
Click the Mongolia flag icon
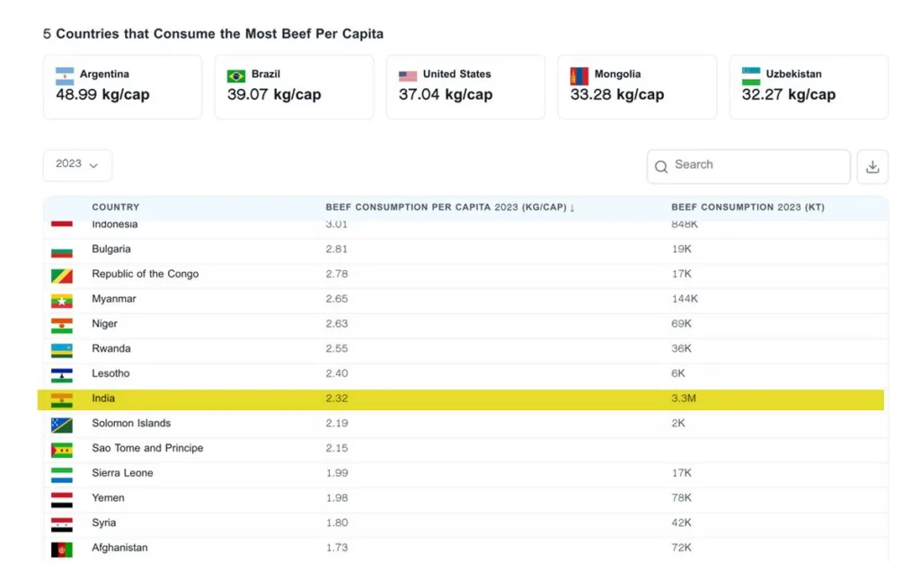point(579,75)
